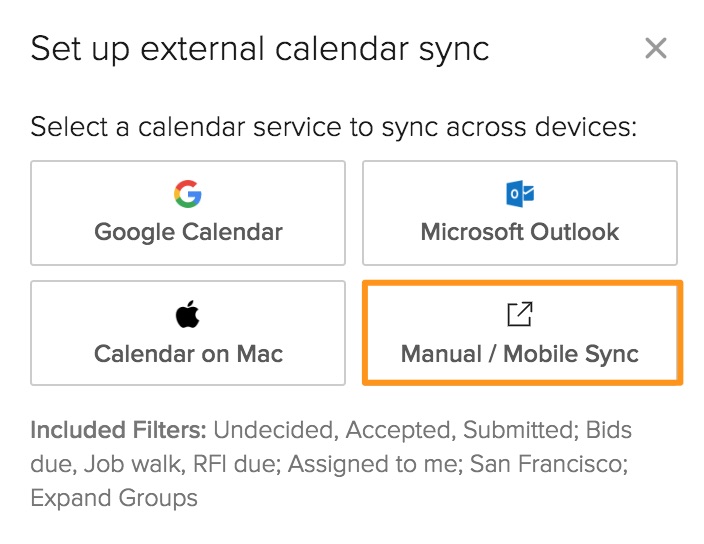Click the 'Microsoft Outlook' text label
This screenshot has height=544, width=704.
tap(520, 232)
